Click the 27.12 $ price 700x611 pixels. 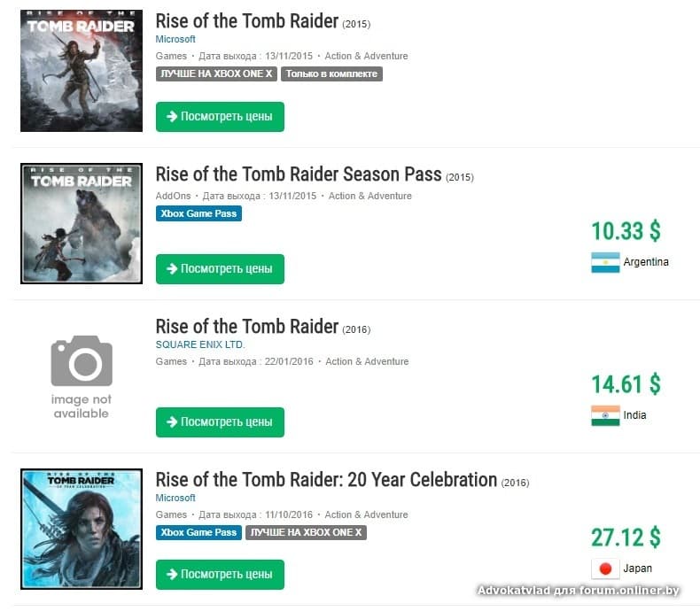[x=626, y=538]
